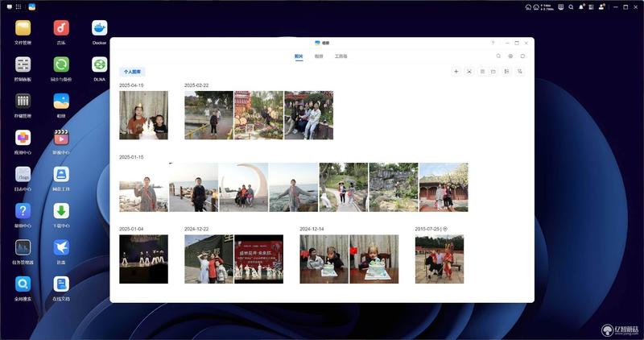Screen dimensions: 644x340
Task: Open first 2025-01-15 seaside woman photo
Action: click(144, 187)
